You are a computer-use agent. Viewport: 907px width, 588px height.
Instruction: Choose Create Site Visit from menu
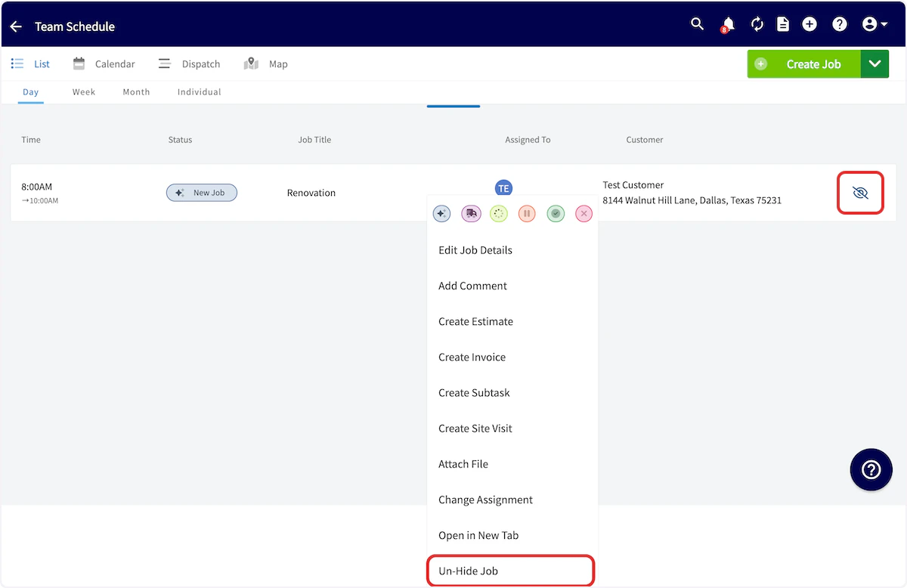click(x=512, y=428)
